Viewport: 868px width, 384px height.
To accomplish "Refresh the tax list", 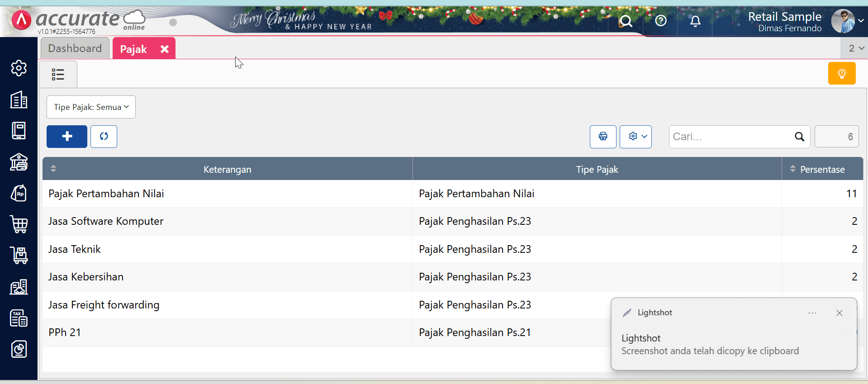I will tap(104, 137).
